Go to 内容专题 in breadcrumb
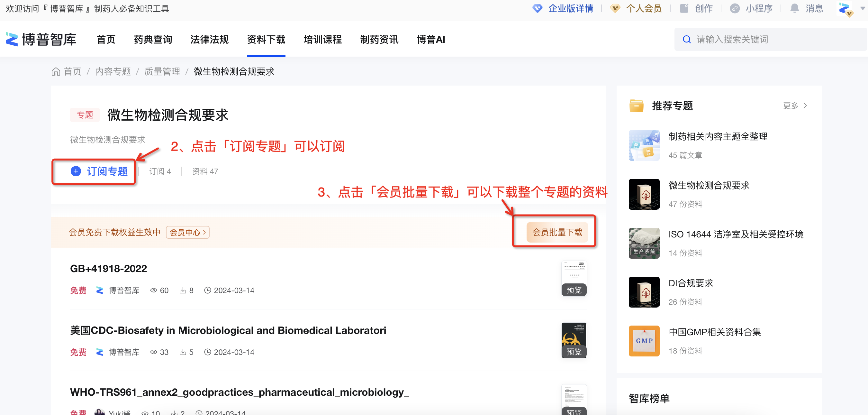 coord(113,71)
